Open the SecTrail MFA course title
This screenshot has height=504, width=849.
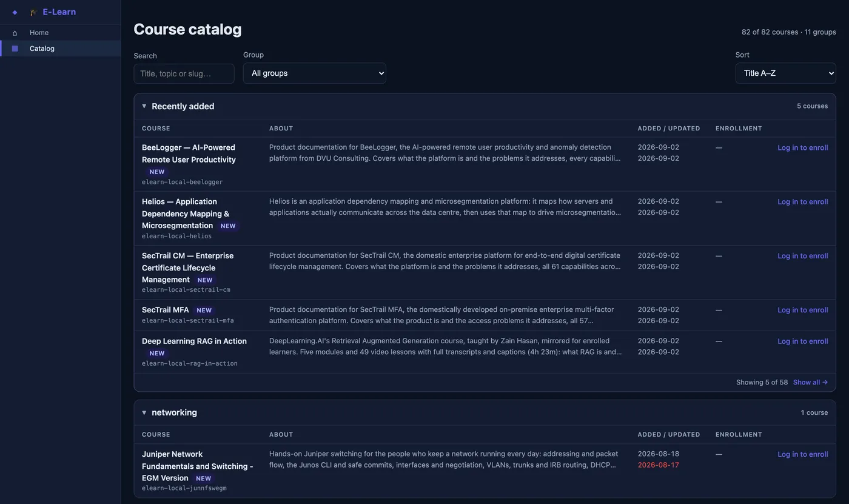pos(166,310)
